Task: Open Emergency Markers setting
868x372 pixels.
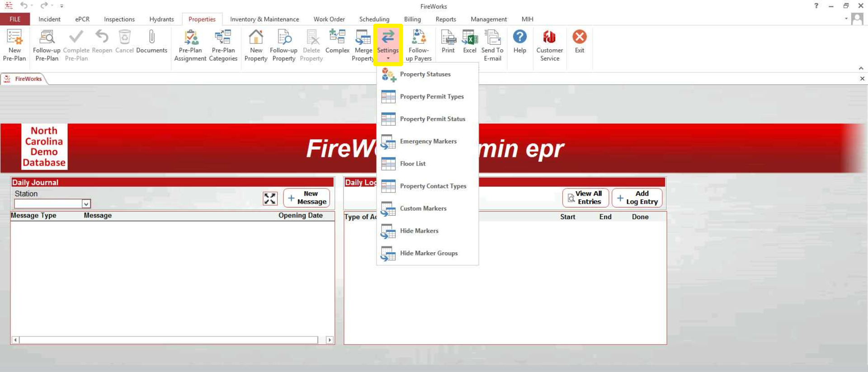Action: (427, 141)
